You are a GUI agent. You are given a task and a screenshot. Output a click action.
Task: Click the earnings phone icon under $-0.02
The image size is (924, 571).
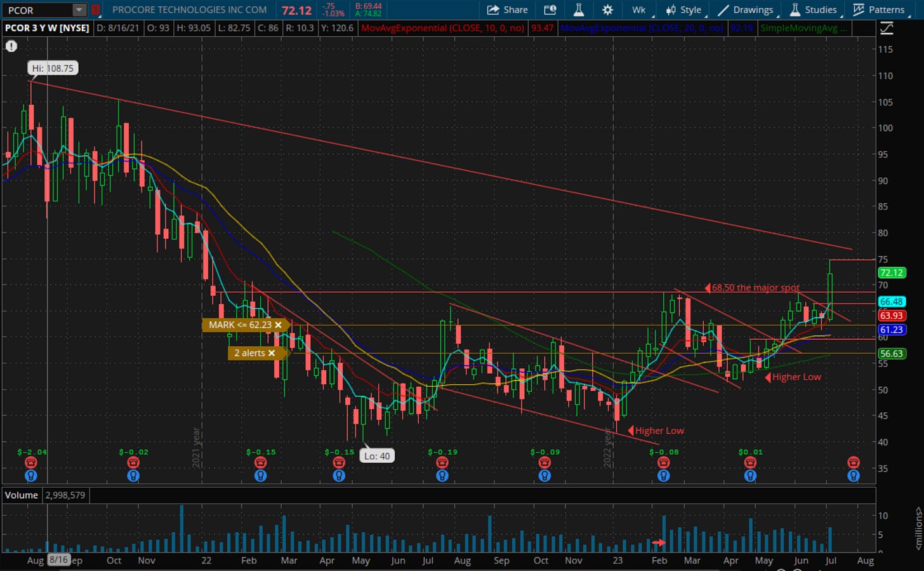click(133, 463)
